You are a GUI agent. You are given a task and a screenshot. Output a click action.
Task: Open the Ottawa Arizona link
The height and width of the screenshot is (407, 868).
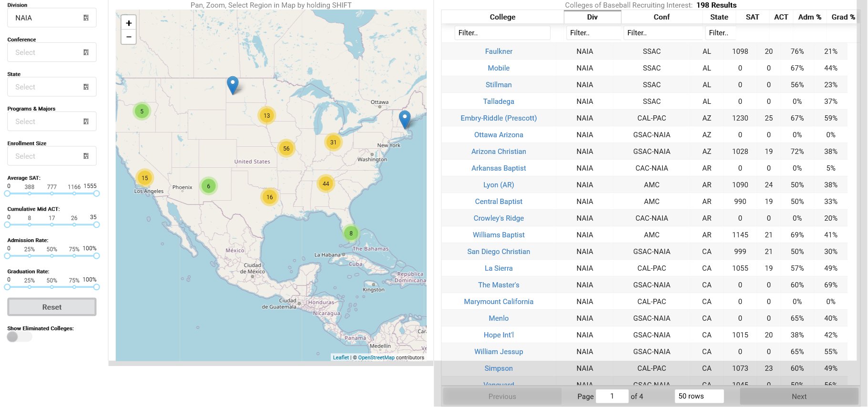(x=499, y=135)
